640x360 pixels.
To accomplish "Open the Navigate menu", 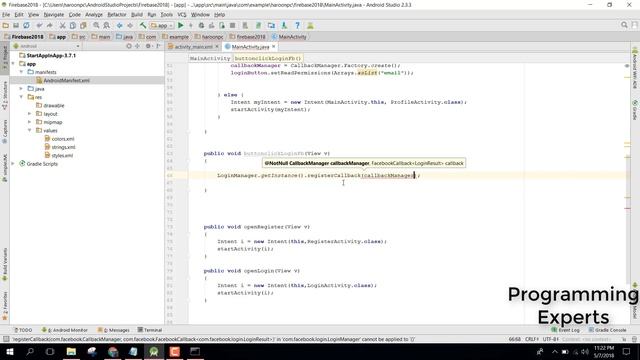I will pyautogui.click(x=54, y=15).
